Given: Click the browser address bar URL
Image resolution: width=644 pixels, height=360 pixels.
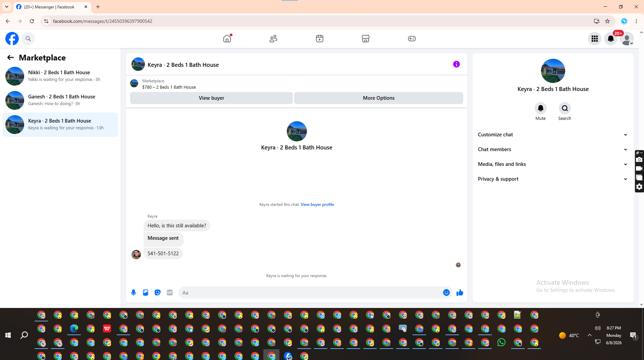Looking at the screenshot, I should pyautogui.click(x=103, y=21).
